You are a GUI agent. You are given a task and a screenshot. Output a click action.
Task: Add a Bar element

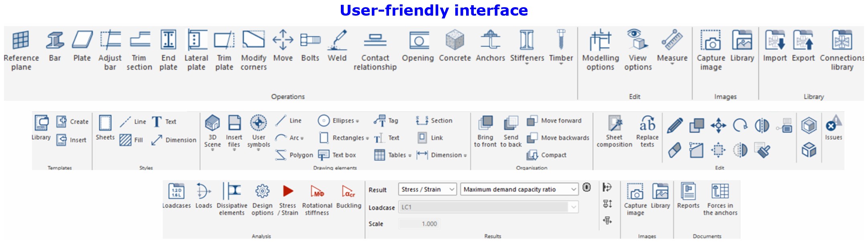point(55,46)
